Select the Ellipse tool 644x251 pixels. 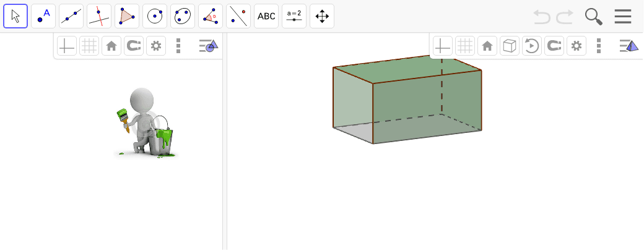point(183,16)
